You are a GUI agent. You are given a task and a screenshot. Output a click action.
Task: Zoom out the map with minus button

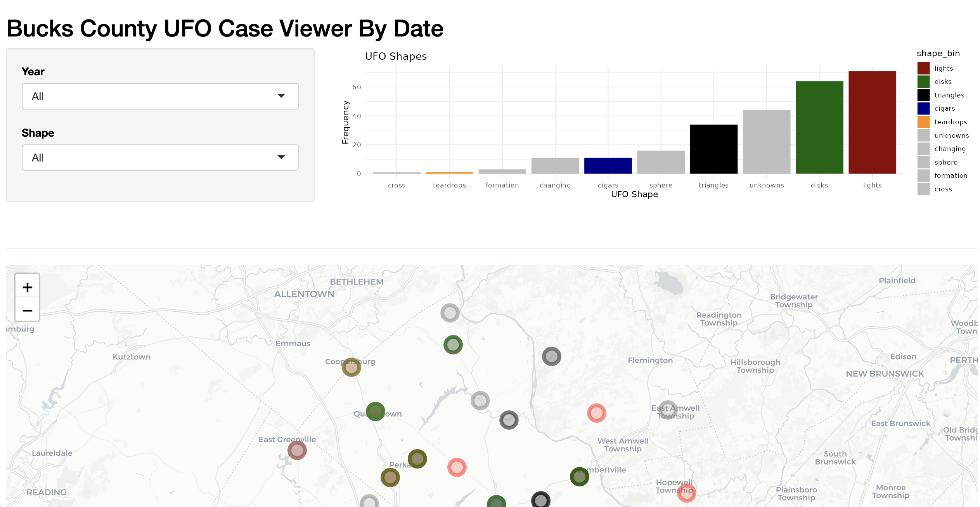tap(27, 310)
